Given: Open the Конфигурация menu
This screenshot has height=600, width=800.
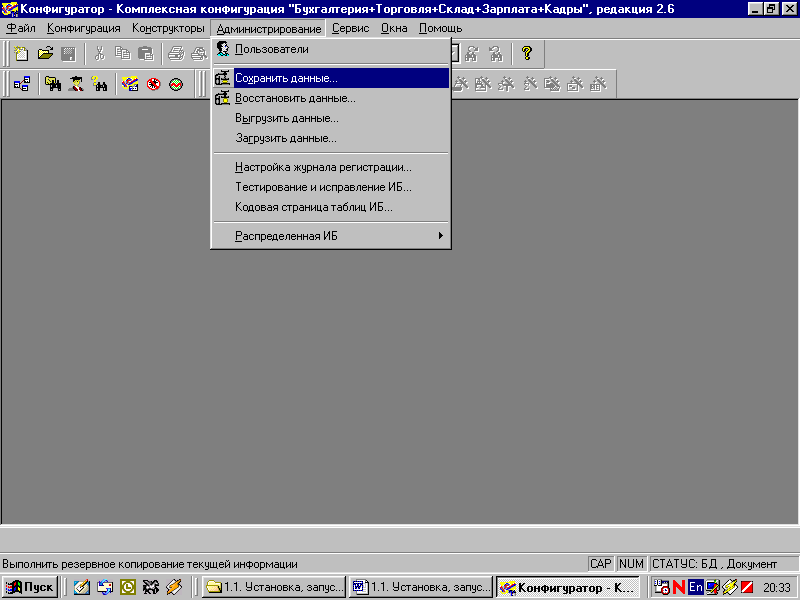Looking at the screenshot, I should point(84,29).
